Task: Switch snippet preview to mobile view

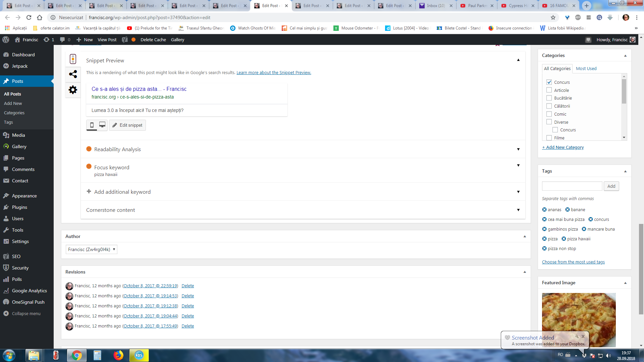Action: pos(92,125)
